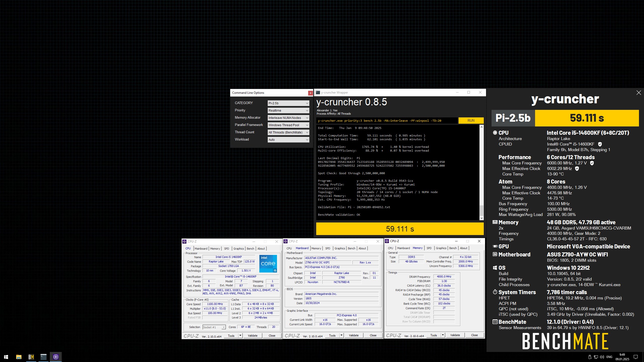Open About tab in third CPU-Z window
This screenshot has height=362, width=644.
464,248
